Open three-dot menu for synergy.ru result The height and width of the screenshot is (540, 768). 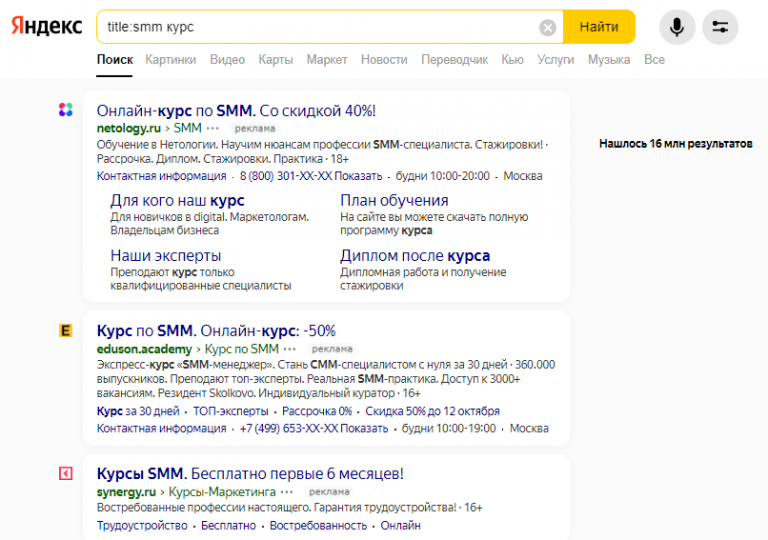click(x=287, y=492)
